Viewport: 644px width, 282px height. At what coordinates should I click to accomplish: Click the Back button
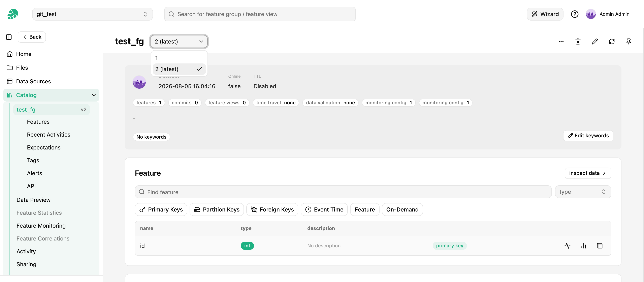pyautogui.click(x=32, y=37)
